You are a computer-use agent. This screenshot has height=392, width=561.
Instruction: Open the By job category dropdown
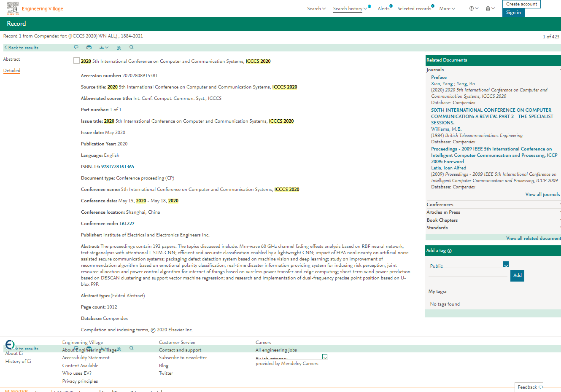pos(291,357)
